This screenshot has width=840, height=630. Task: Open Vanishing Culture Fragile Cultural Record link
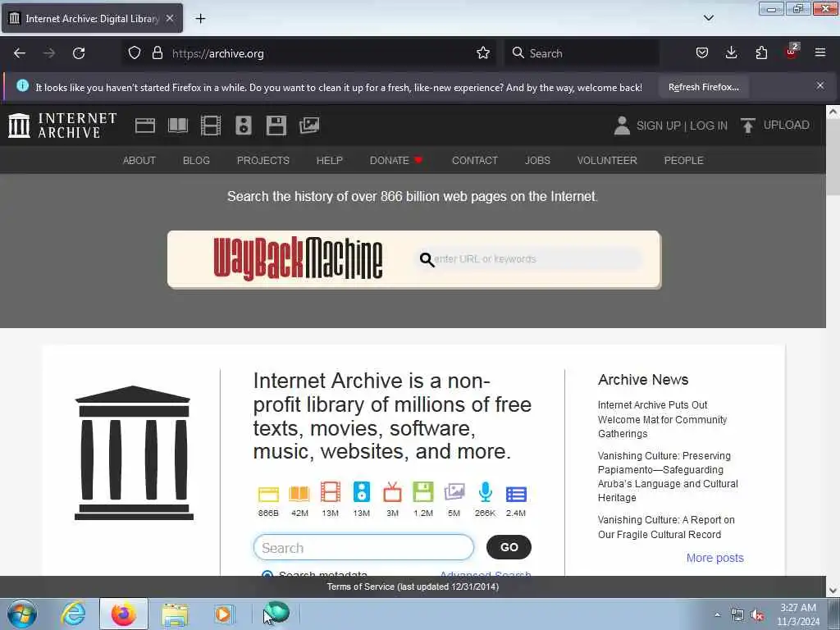[x=666, y=527]
